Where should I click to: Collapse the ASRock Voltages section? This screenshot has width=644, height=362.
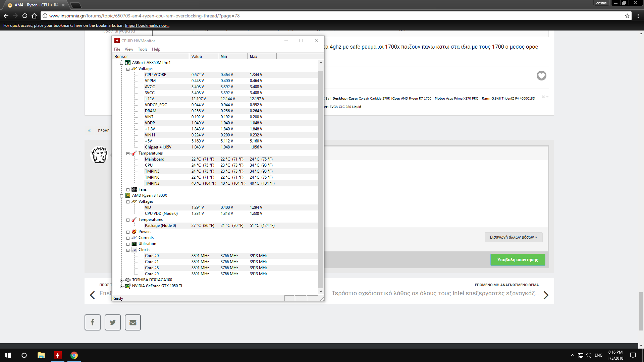click(128, 69)
